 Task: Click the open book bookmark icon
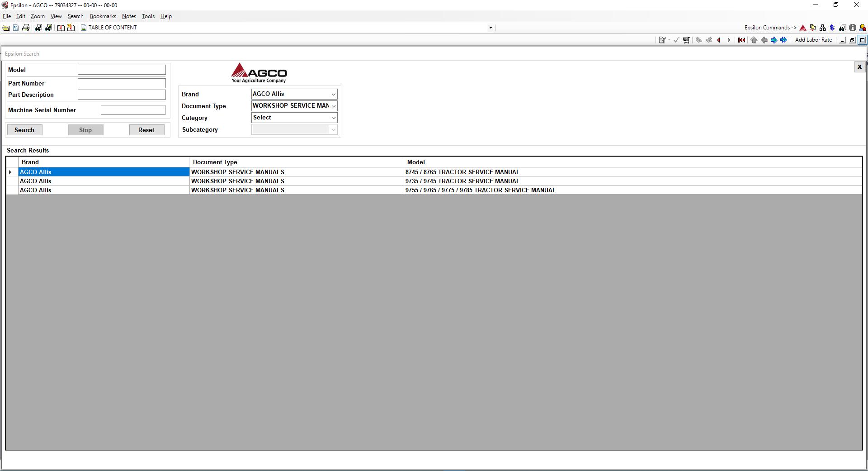(61, 28)
